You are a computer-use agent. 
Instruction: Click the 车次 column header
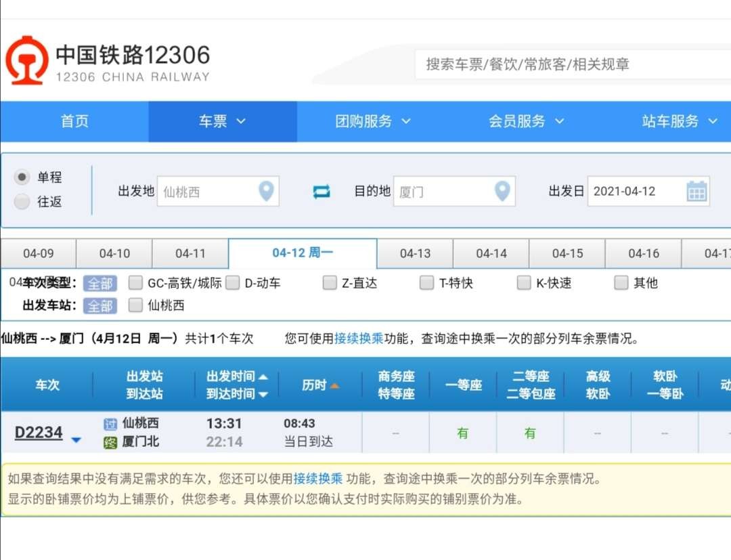pyautogui.click(x=47, y=385)
